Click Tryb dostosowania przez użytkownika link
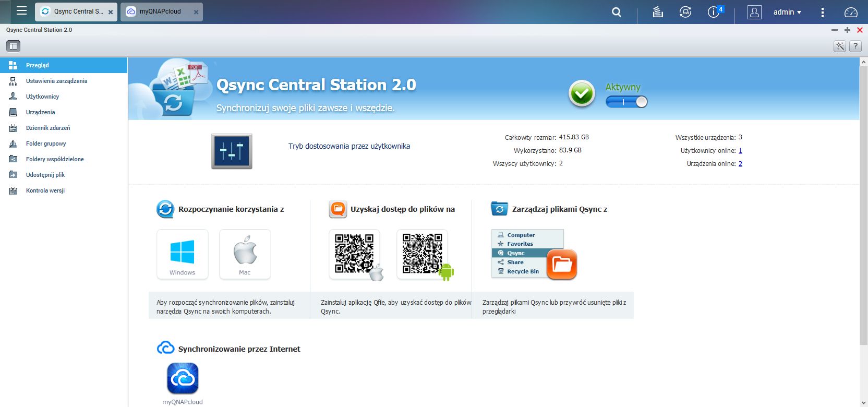Image resolution: width=868 pixels, height=407 pixels. pyautogui.click(x=349, y=146)
